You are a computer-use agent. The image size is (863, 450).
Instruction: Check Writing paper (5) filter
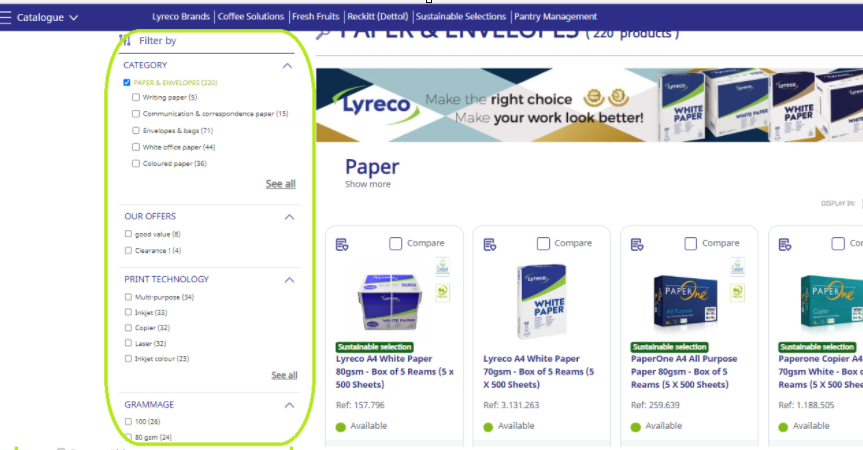[x=136, y=97]
